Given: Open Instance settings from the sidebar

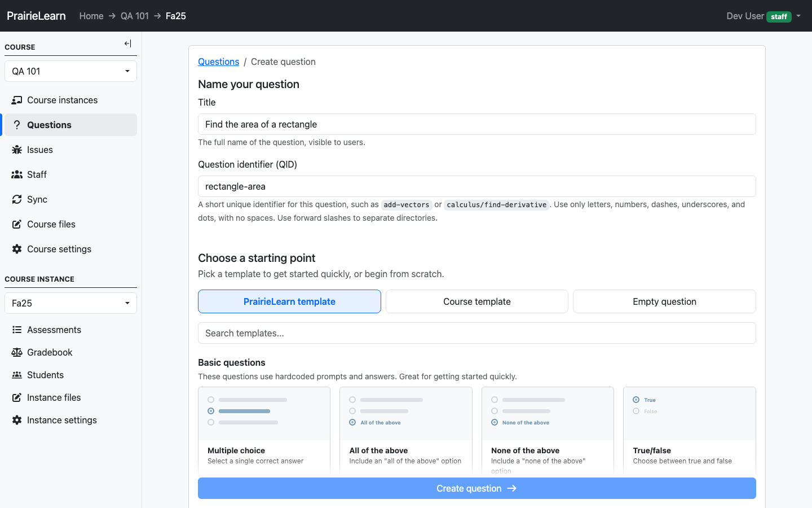Looking at the screenshot, I should tap(70, 420).
